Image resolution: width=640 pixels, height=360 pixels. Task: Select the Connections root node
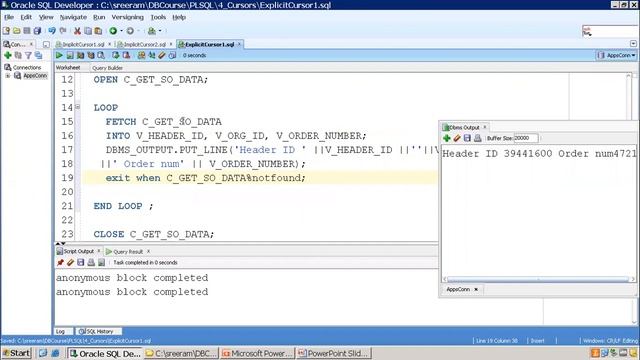click(x=27, y=67)
